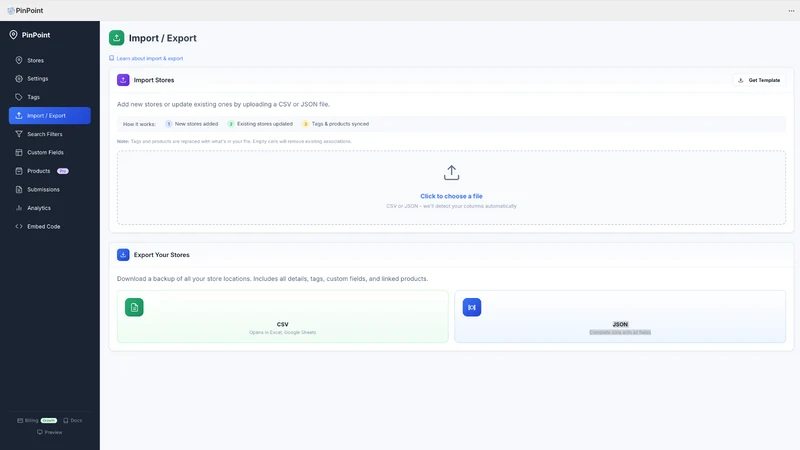Click the 'Export Your Stores' heading

point(162,255)
